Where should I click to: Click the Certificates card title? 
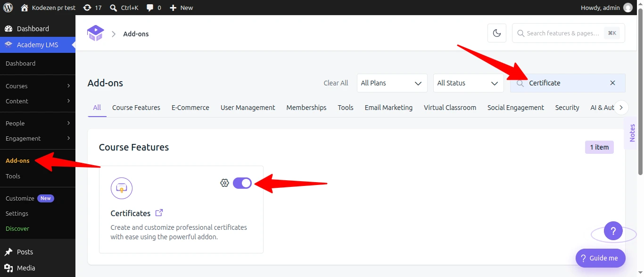point(131,213)
